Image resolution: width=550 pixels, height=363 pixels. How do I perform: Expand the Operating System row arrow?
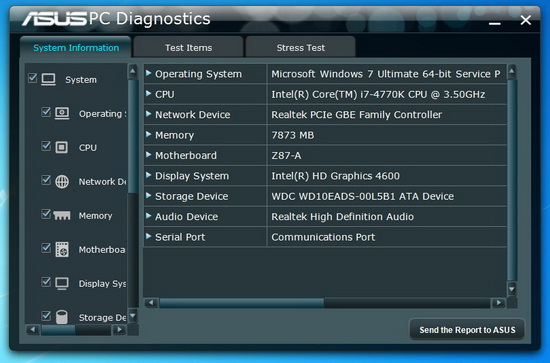pyautogui.click(x=148, y=73)
